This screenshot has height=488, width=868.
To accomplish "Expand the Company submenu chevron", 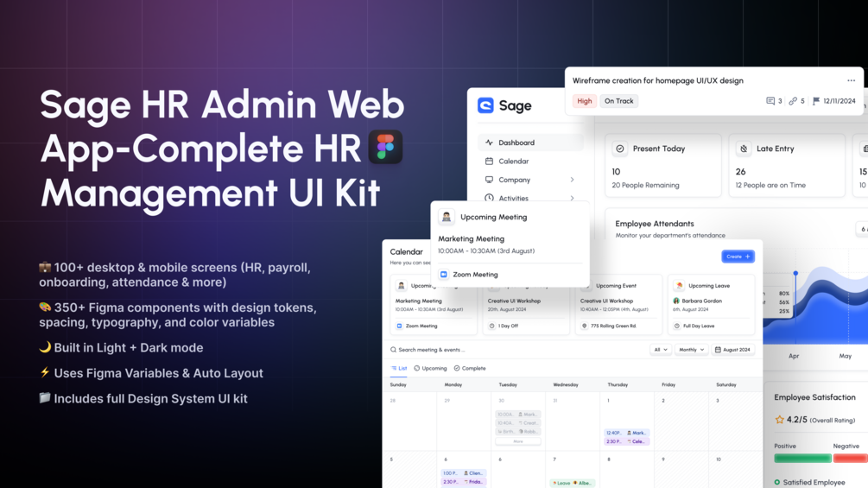I will pos(572,180).
